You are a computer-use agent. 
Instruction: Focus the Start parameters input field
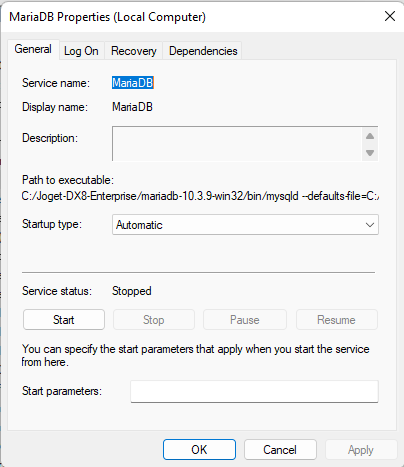pos(254,391)
